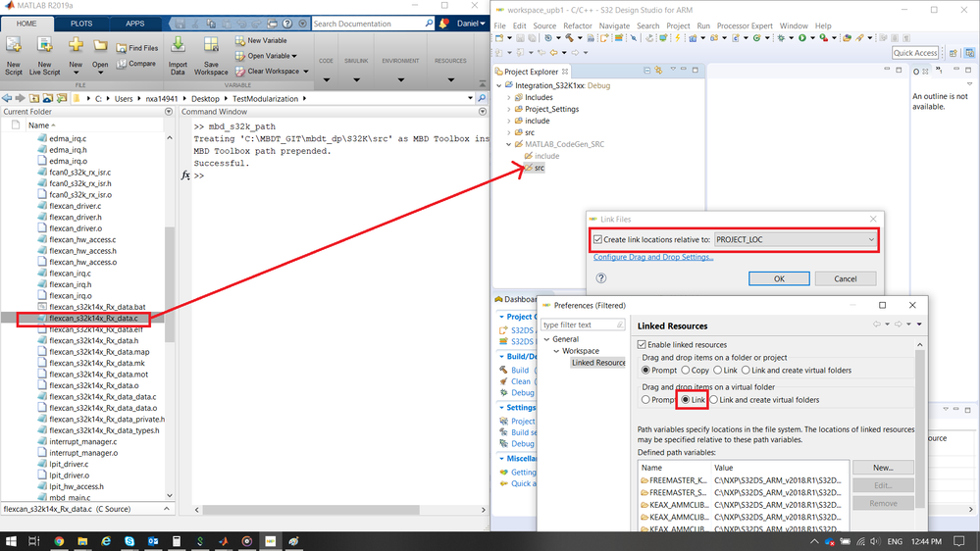
Task: Select Link radio for folder or project
Action: point(717,370)
